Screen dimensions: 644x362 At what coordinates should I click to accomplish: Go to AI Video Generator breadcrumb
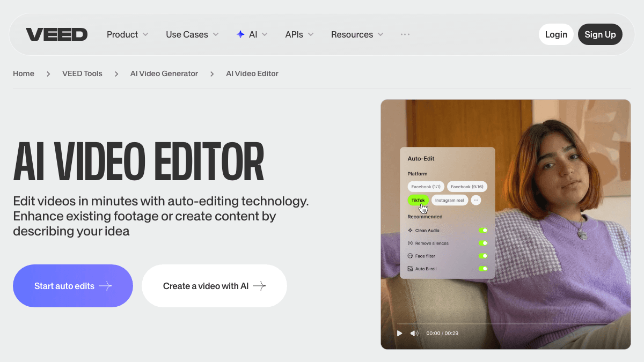coord(164,73)
